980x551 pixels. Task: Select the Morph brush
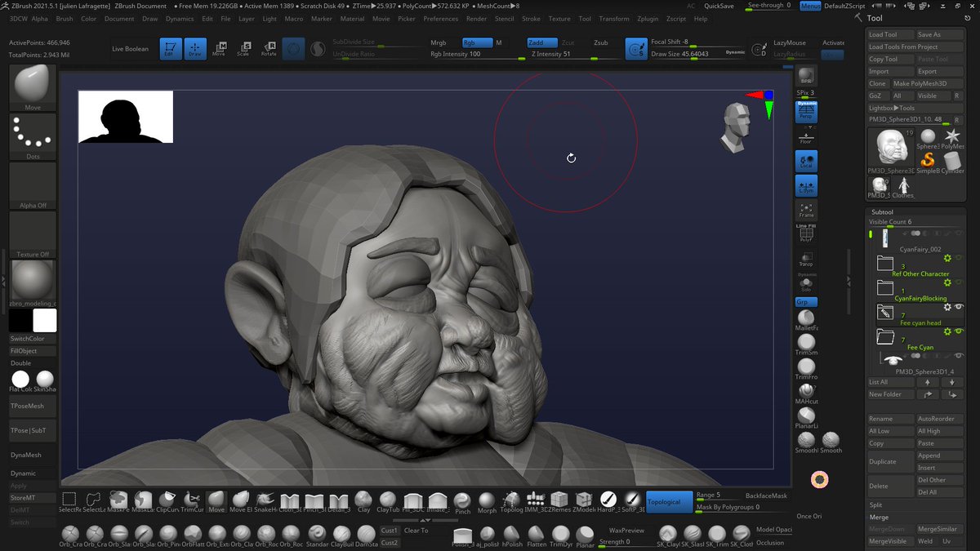[x=487, y=501]
